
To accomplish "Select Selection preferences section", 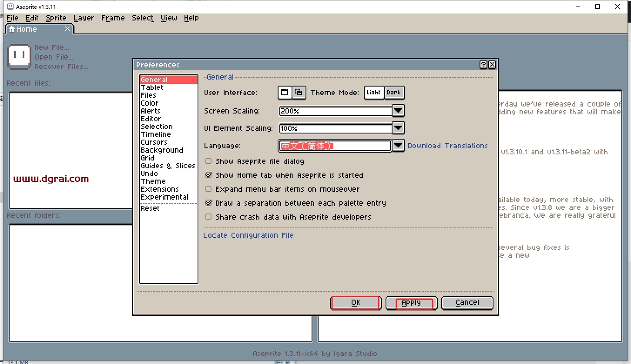I will 168,127.
